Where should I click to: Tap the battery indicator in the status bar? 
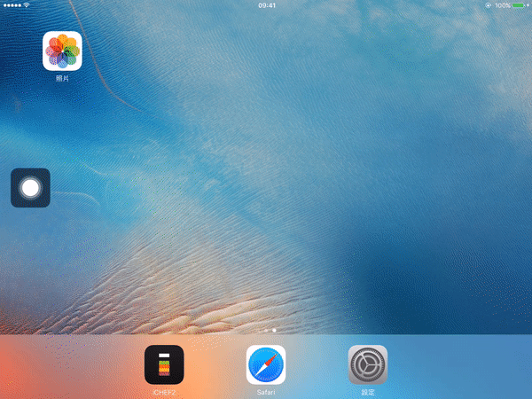click(519, 5)
